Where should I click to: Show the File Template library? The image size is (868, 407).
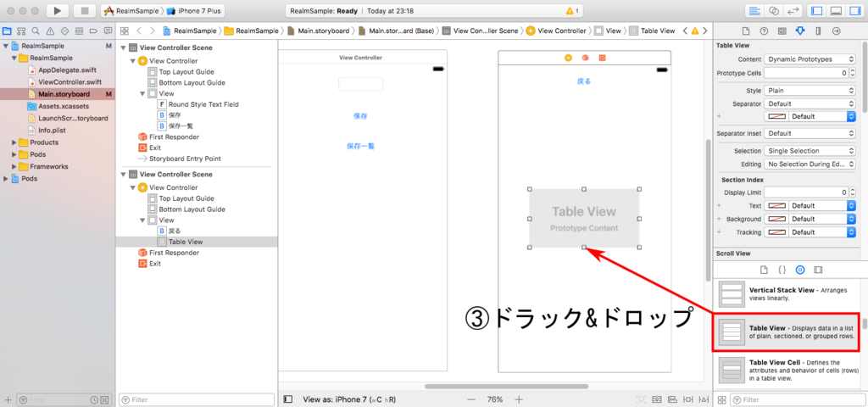point(764,270)
